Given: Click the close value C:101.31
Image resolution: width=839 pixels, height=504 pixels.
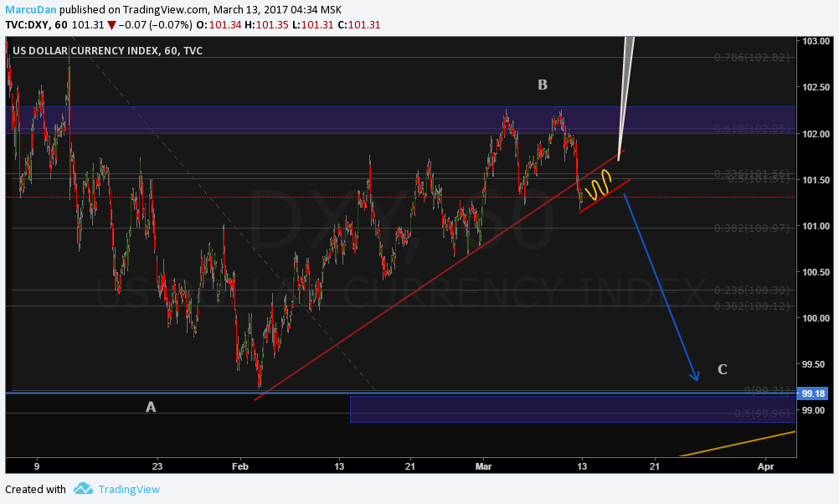Looking at the screenshot, I should coord(359,25).
